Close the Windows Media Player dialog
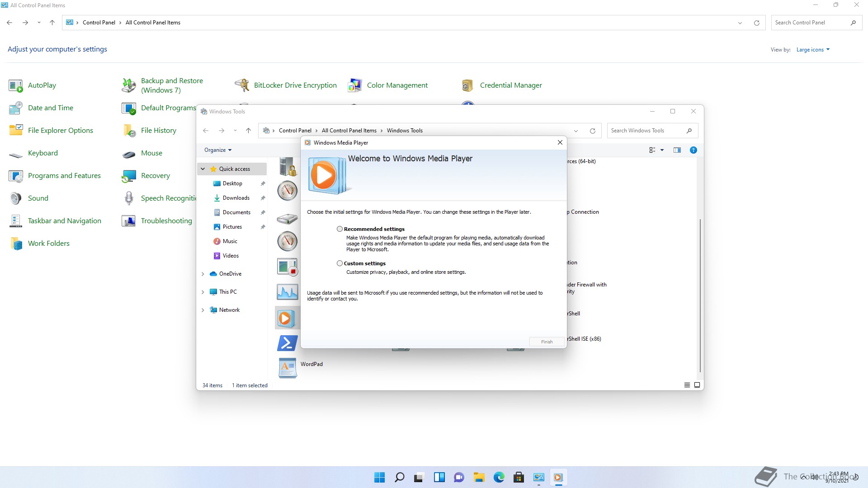The height and width of the screenshot is (488, 868). (x=560, y=142)
